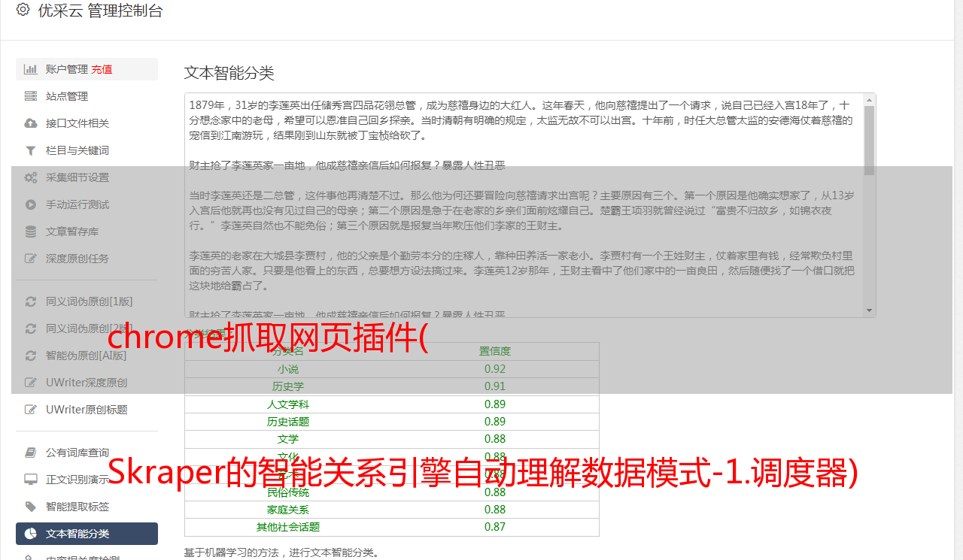Click the 0.91 confidence value

click(x=495, y=386)
